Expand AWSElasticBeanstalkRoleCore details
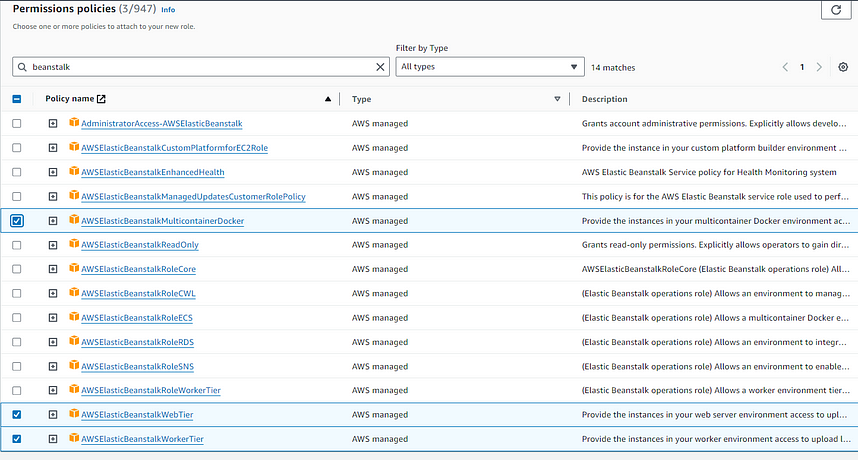The image size is (858, 460). pos(53,269)
